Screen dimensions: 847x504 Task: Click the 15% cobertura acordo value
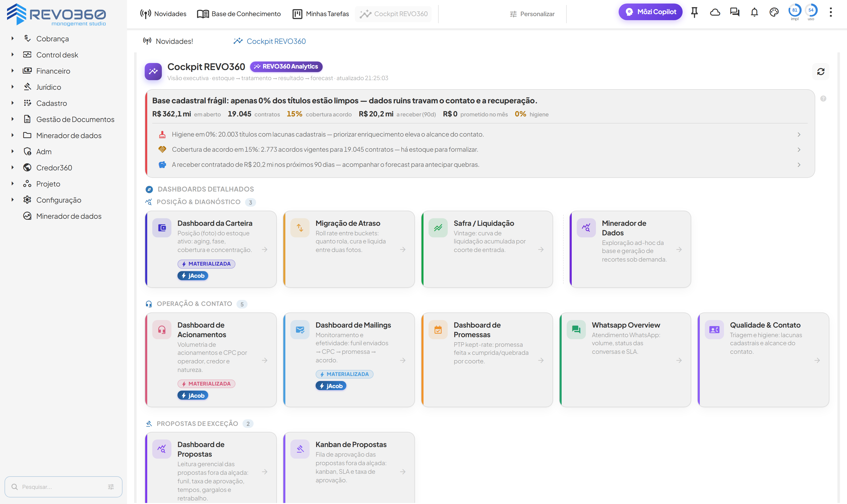point(295,114)
